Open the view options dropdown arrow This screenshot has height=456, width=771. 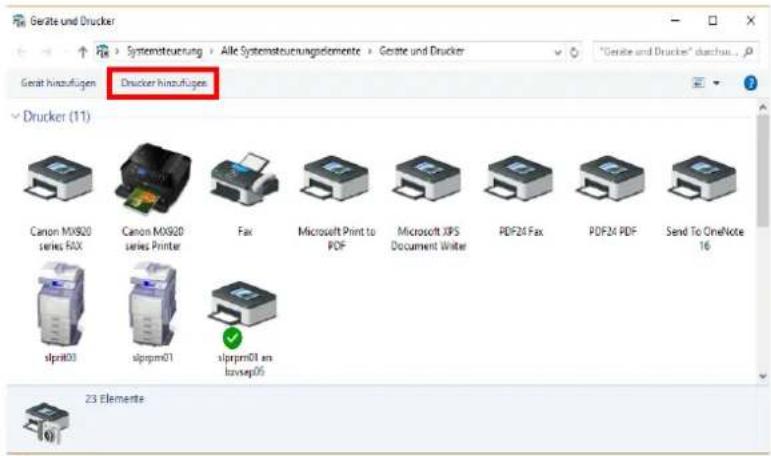coord(716,83)
